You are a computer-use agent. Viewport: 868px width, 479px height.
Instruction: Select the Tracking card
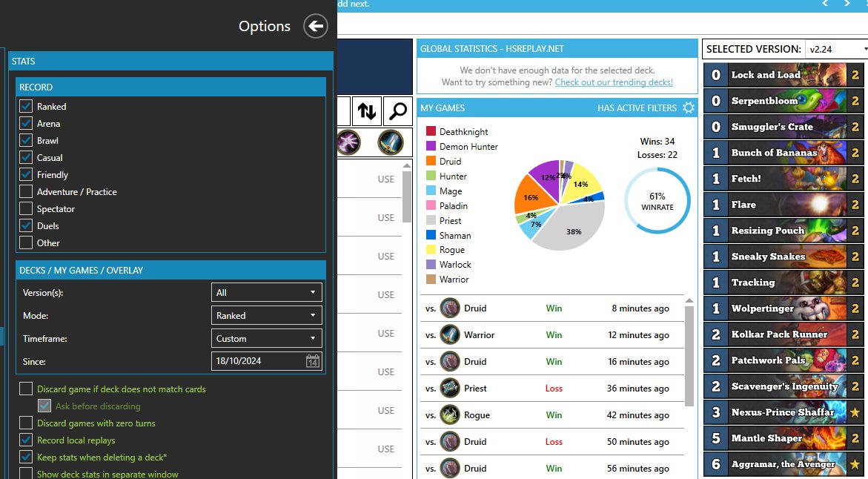[783, 283]
